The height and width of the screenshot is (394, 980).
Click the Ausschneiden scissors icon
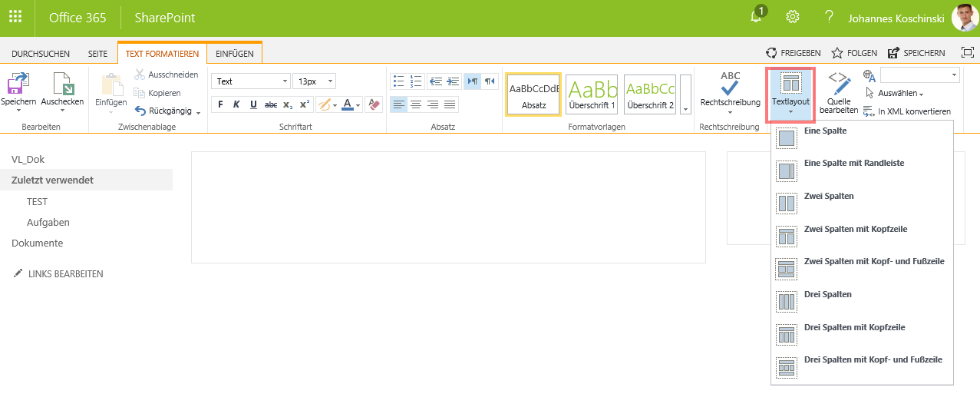tap(140, 74)
